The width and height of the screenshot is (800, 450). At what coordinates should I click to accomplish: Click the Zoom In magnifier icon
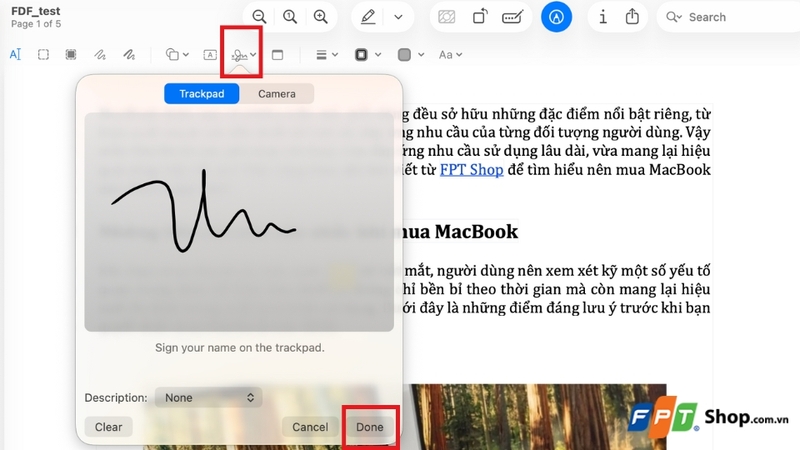(320, 17)
